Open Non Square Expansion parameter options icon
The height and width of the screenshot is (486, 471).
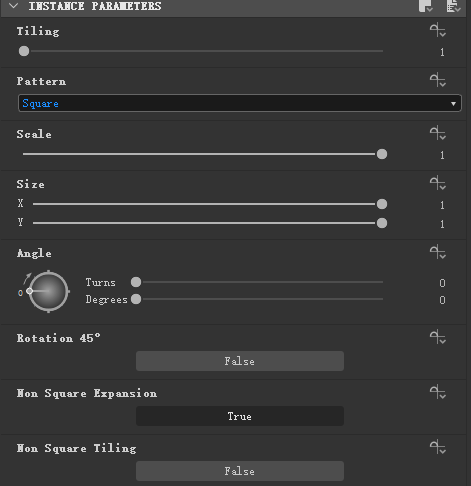pyautogui.click(x=438, y=392)
